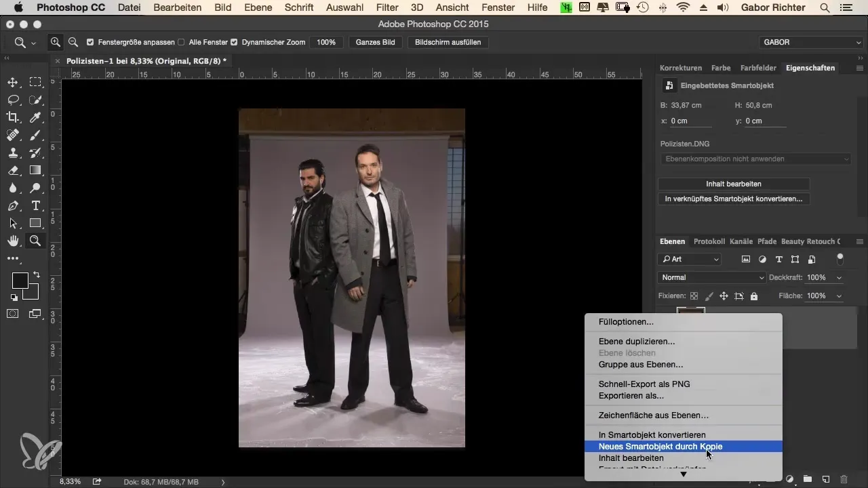The width and height of the screenshot is (868, 488).
Task: Select the Quick Selection tool
Action: [x=35, y=100]
